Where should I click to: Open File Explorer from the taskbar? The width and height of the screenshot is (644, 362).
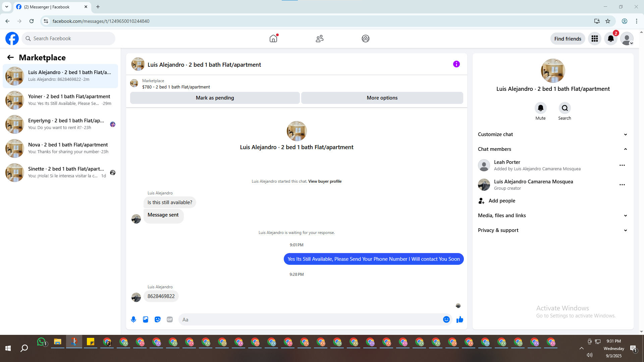pos(58,342)
